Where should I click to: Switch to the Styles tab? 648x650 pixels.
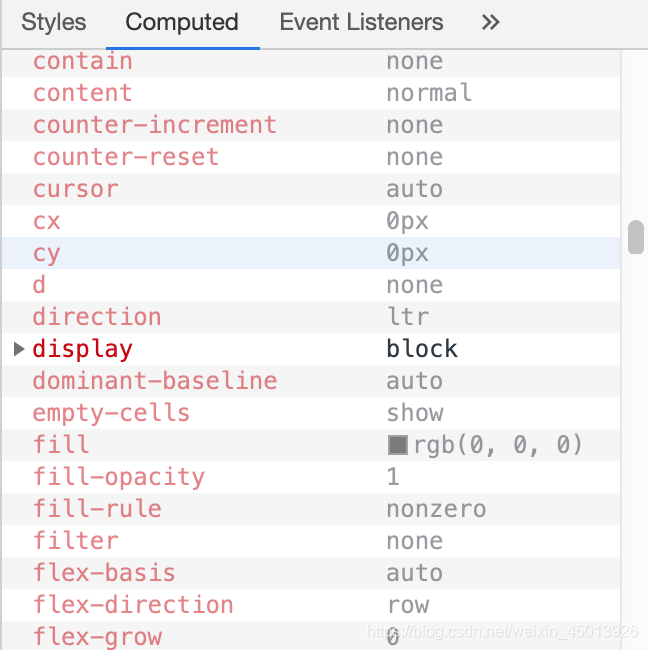pyautogui.click(x=54, y=22)
